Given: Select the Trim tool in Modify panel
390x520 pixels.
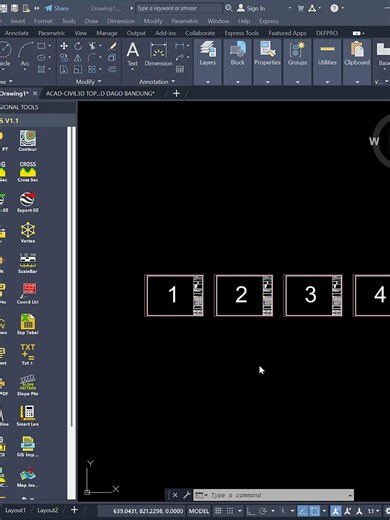Looking at the screenshot, I should 92,46.
